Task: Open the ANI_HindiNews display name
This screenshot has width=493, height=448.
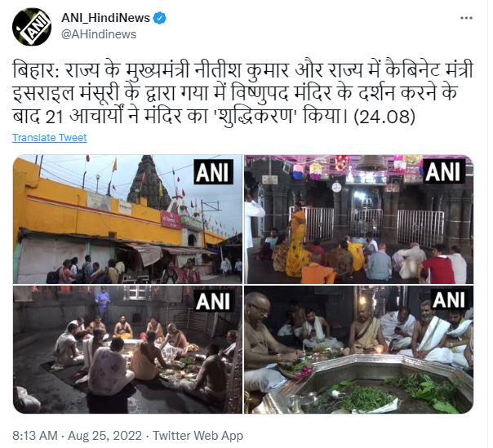Action: point(105,18)
